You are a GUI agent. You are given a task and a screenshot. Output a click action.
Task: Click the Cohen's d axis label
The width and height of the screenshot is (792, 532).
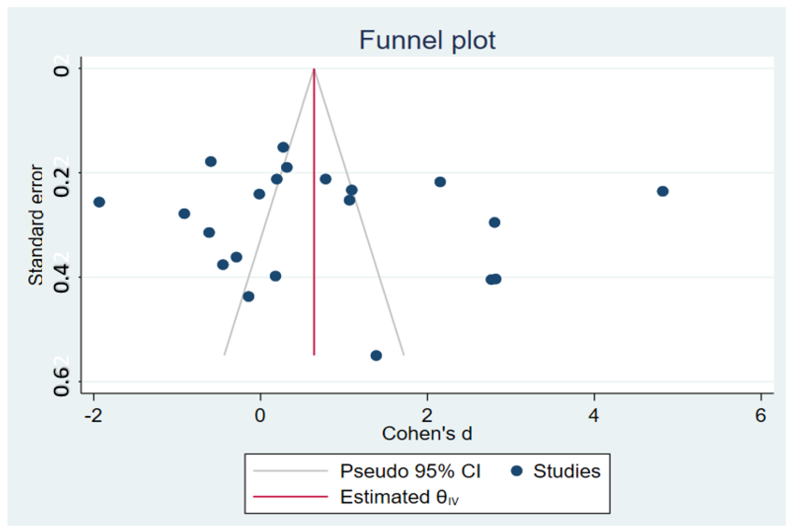point(427,434)
